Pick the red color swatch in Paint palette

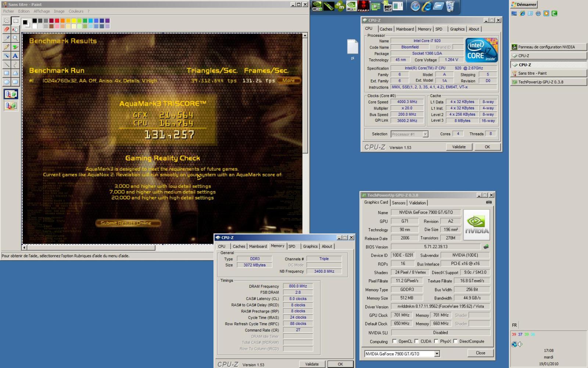(57, 21)
